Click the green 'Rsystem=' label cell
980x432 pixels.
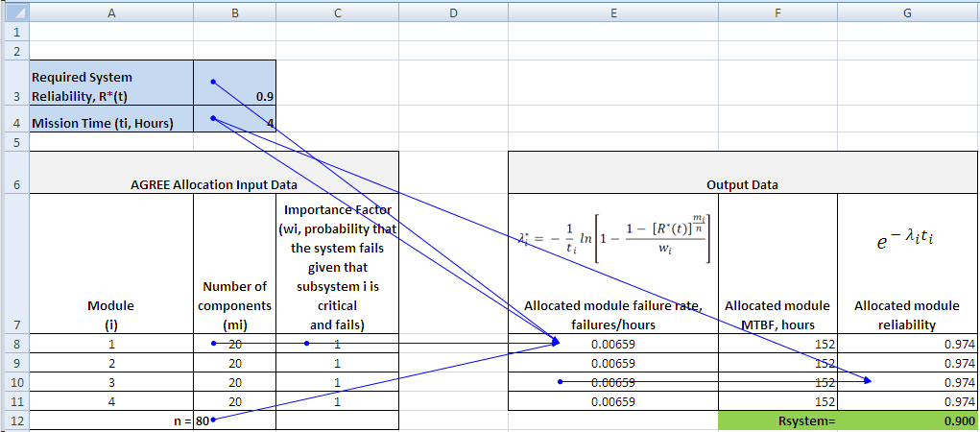pyautogui.click(x=778, y=420)
